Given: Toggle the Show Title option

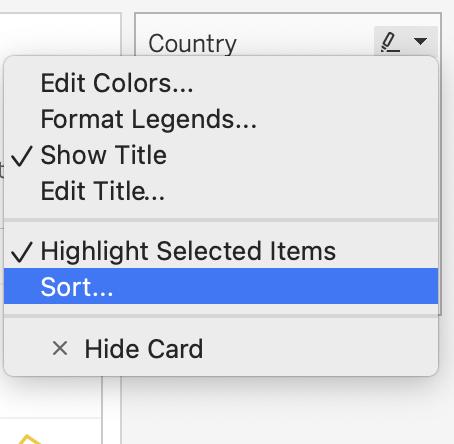Looking at the screenshot, I should (x=103, y=155).
